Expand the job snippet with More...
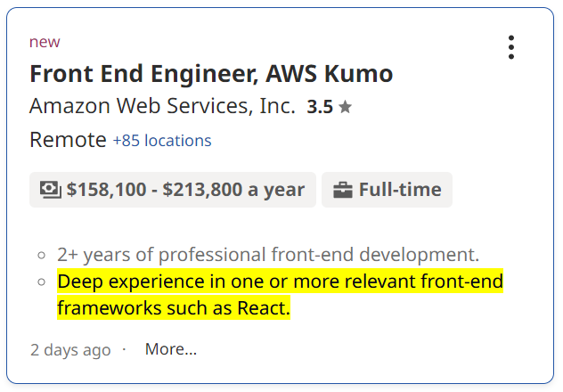563x392 pixels. point(171,349)
